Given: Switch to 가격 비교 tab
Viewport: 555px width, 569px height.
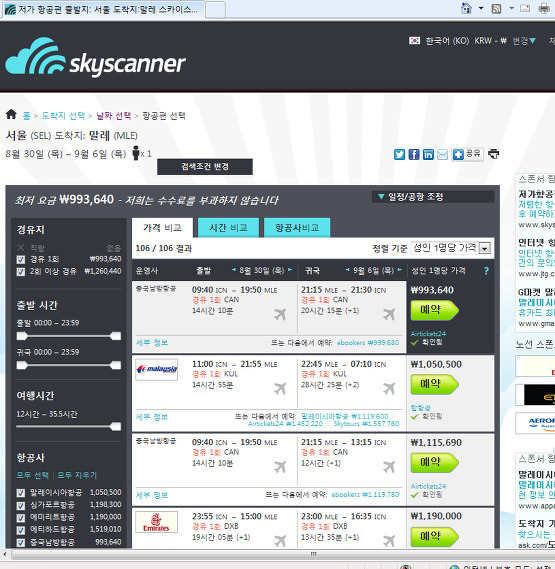Looking at the screenshot, I should tap(162, 228).
